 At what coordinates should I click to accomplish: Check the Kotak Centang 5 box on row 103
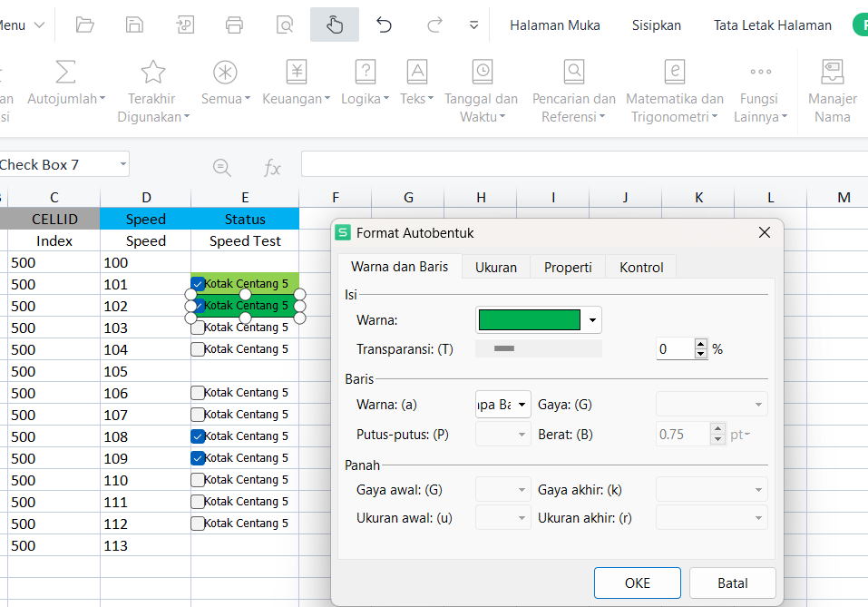(197, 327)
